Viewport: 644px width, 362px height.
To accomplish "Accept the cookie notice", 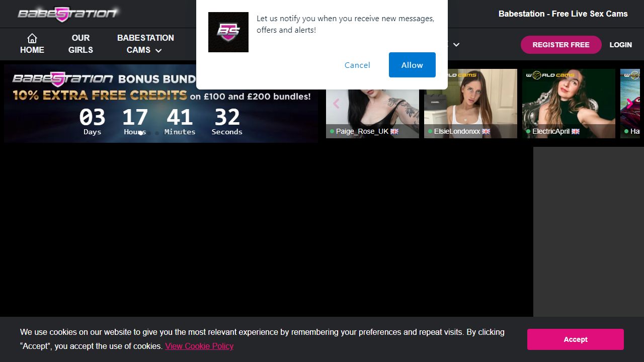I will click(575, 339).
